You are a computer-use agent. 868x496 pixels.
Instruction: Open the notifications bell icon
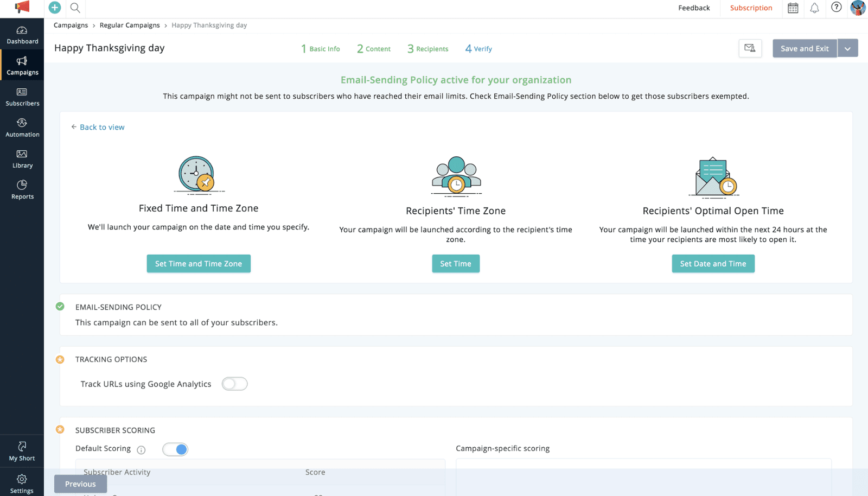click(814, 8)
